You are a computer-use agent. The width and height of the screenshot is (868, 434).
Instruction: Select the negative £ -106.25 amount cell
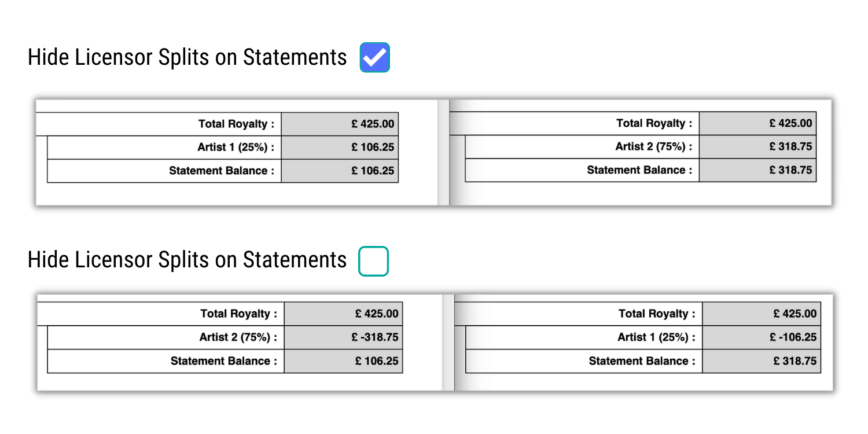coord(762,337)
